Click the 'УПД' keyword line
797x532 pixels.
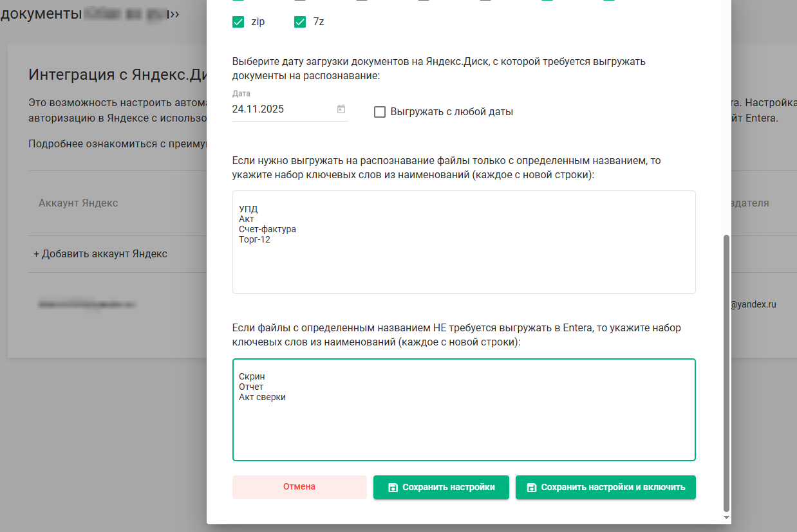248,208
